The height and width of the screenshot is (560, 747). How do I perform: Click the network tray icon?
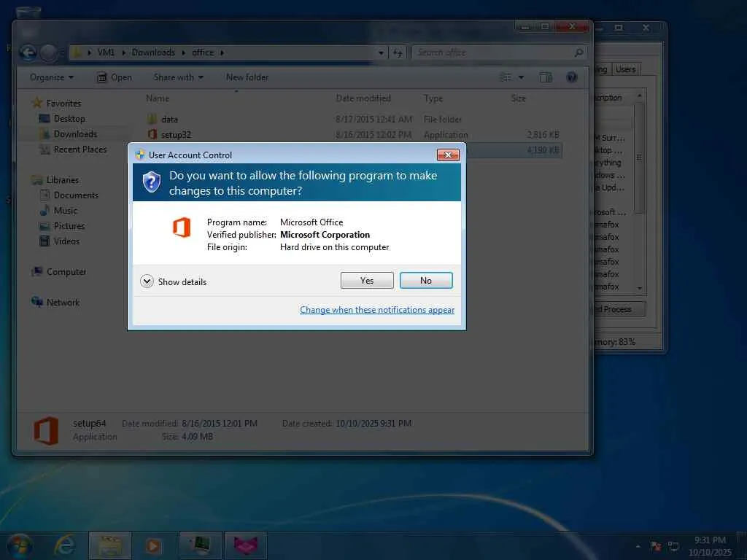(x=673, y=546)
